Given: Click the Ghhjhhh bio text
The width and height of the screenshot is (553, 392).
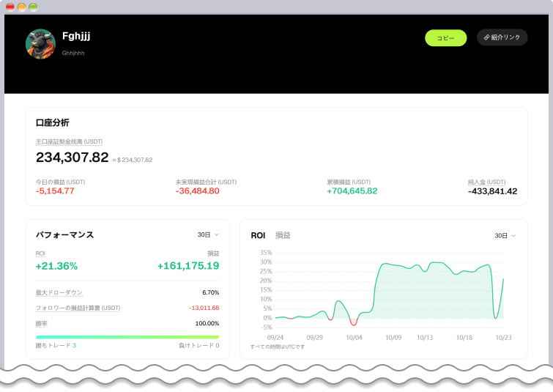Looking at the screenshot, I should click(x=73, y=53).
